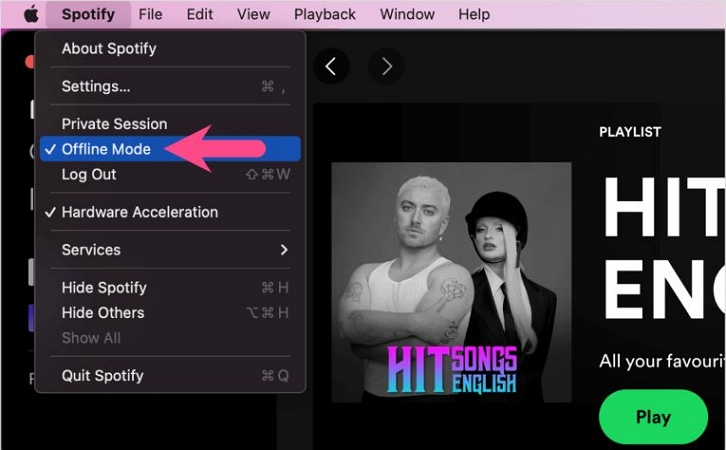This screenshot has width=726, height=450.
Task: Open the File menu
Action: point(150,14)
